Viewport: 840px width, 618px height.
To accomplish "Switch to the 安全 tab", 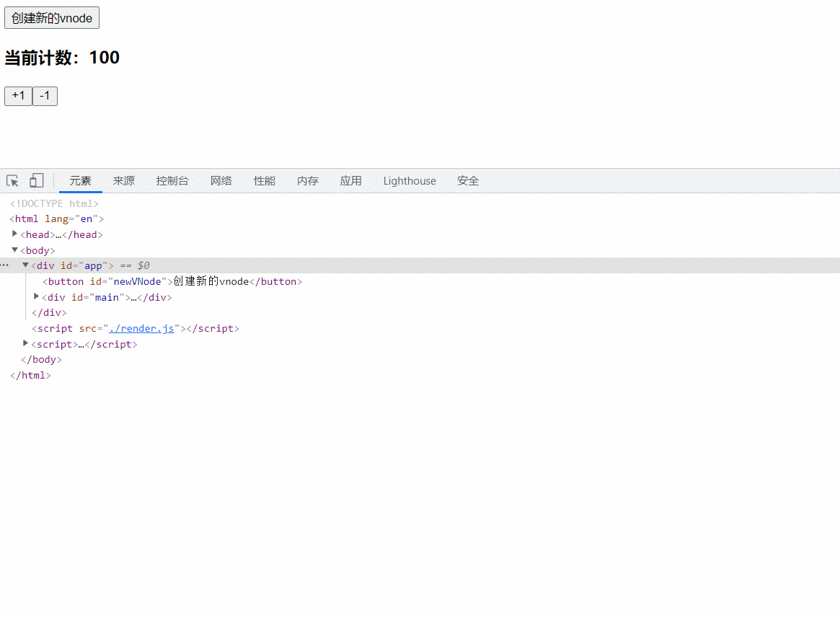I will pos(468,181).
